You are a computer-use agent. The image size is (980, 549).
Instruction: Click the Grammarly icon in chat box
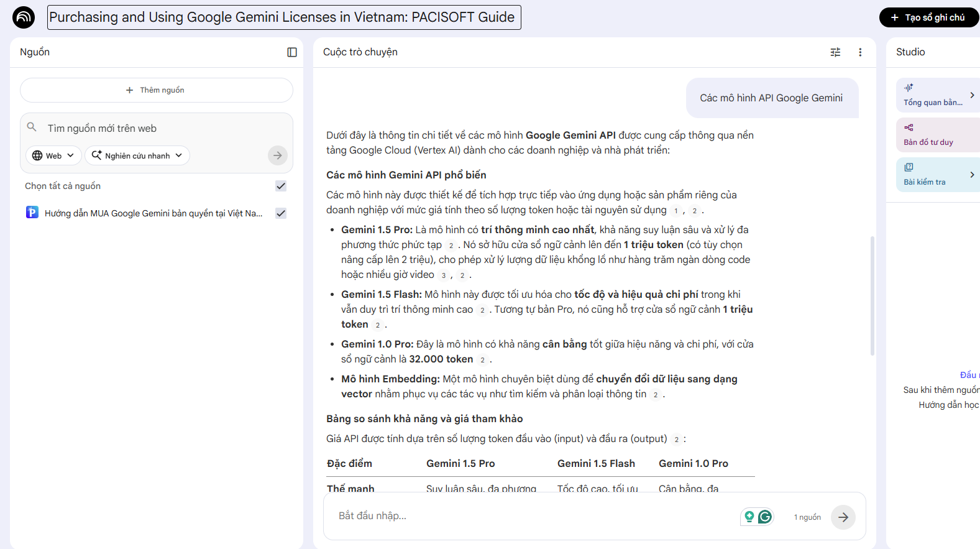click(765, 517)
